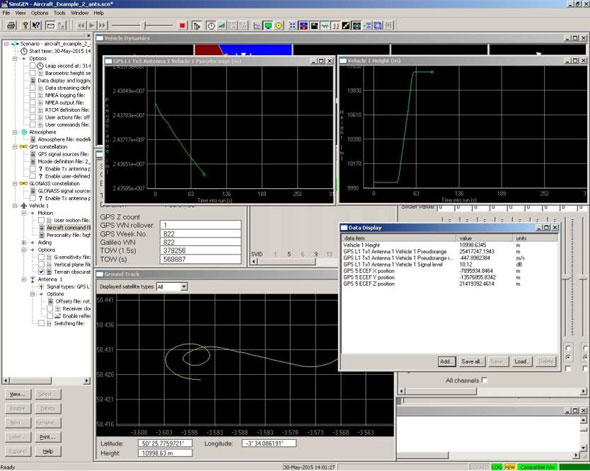The height and width of the screenshot is (471, 590).
Task: Click the GPS Week No. input field
Action: point(201,234)
